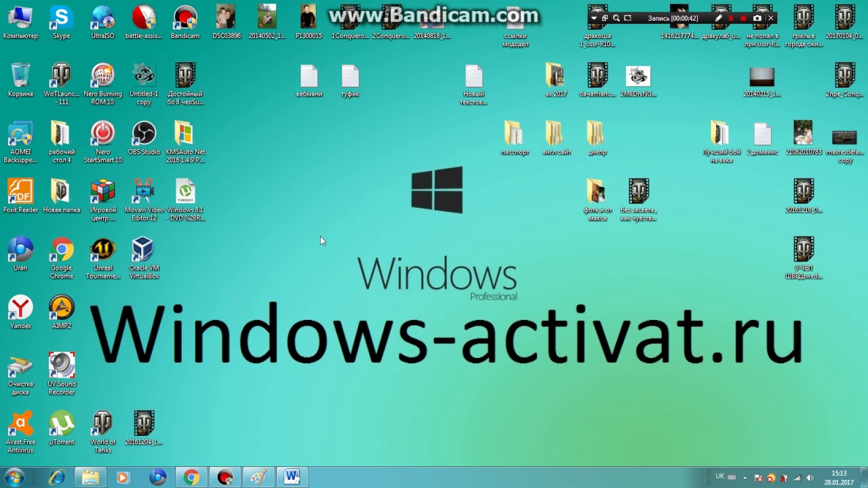
Task: Open Action Center flag tray icon
Action: 759,478
